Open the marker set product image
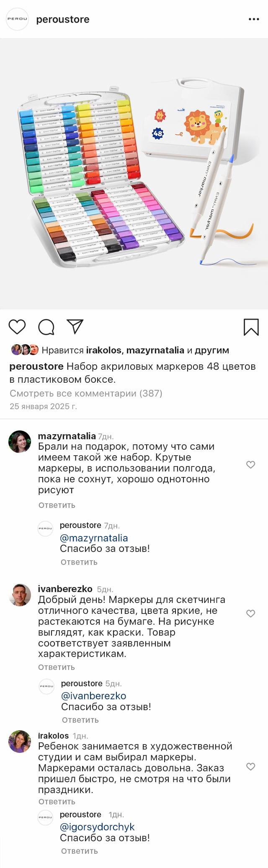Screen dimensions: 268x868 [x=134, y=174]
